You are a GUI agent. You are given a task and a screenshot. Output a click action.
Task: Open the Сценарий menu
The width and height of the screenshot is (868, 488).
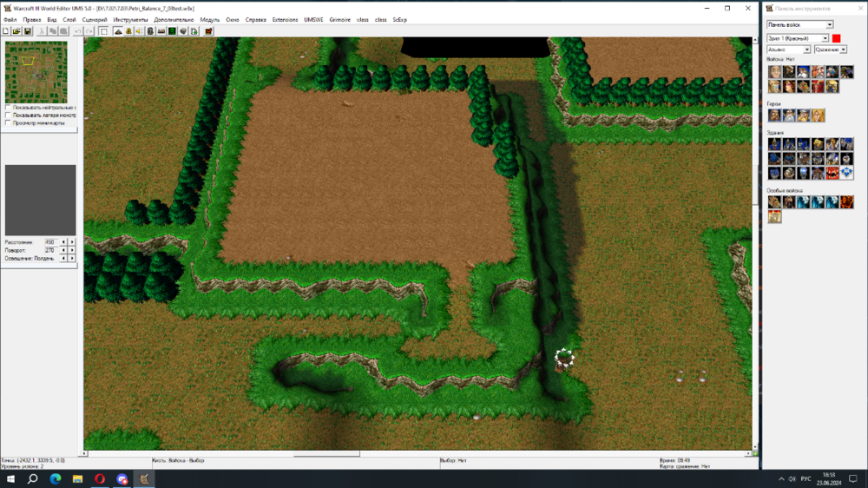(x=95, y=19)
